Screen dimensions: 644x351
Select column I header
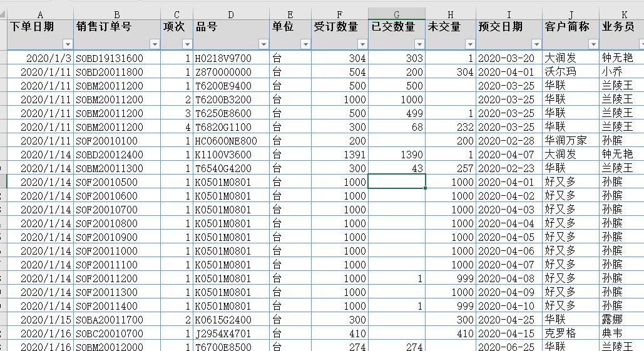(x=509, y=15)
